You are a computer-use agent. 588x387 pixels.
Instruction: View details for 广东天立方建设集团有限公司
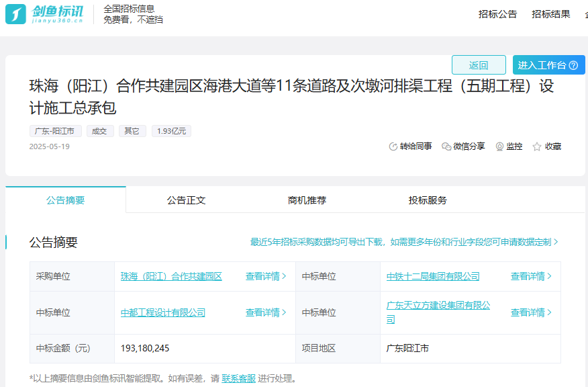pos(531,312)
